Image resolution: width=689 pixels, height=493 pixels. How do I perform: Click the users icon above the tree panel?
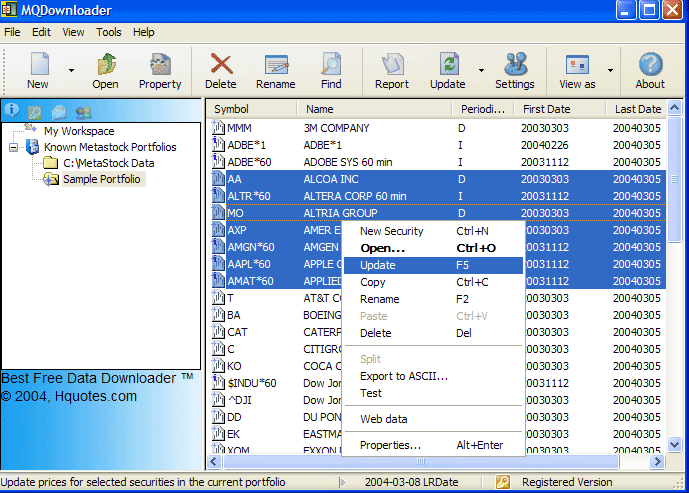(83, 112)
